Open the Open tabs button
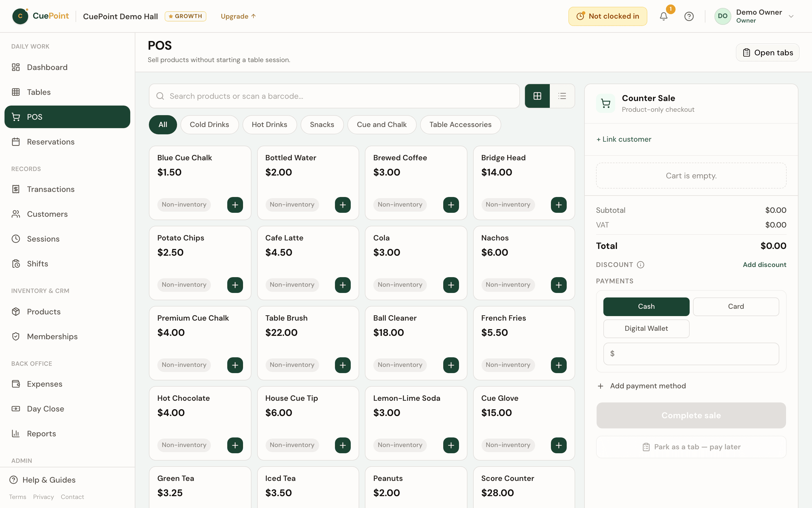This screenshot has height=508, width=812. 767,53
